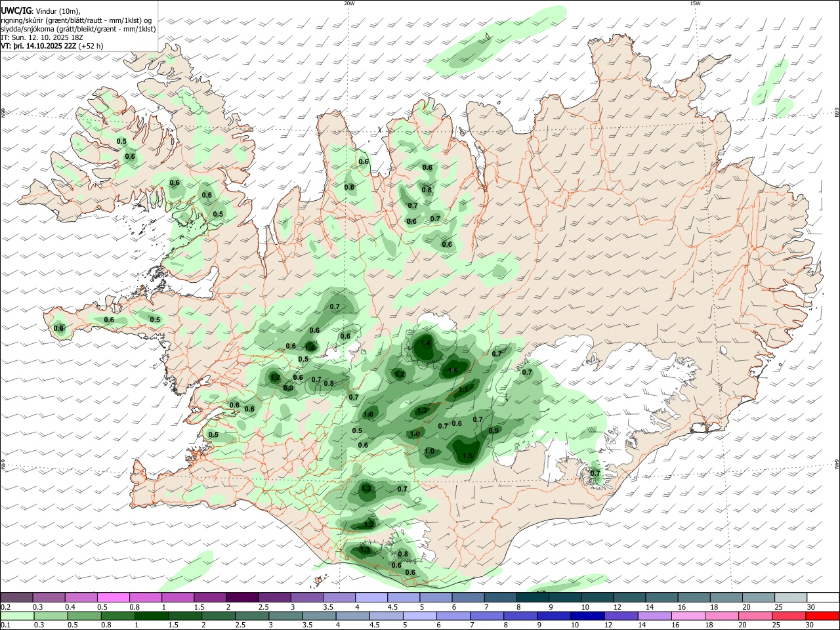
Task: Click the light pink 16 mm rain swatch
Action: pyautogui.click(x=688, y=616)
